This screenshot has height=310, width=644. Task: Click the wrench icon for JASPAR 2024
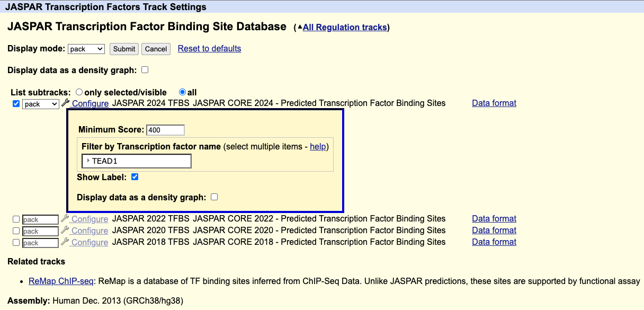pyautogui.click(x=66, y=103)
